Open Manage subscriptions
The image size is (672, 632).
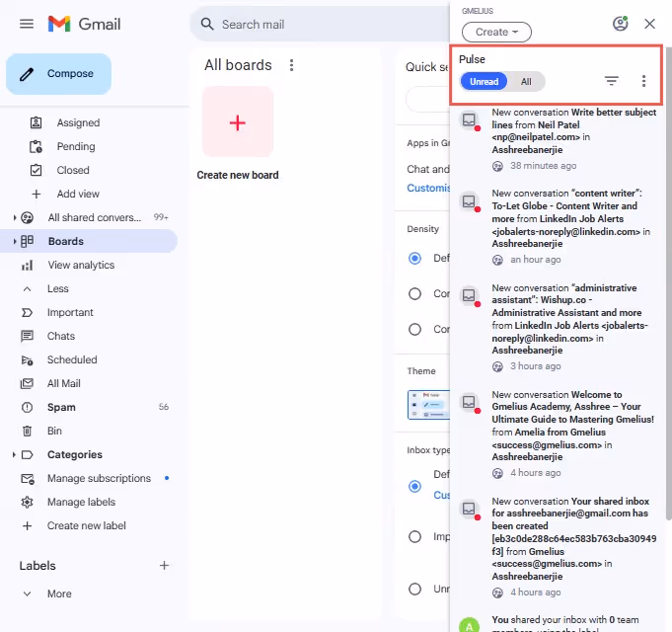point(99,478)
